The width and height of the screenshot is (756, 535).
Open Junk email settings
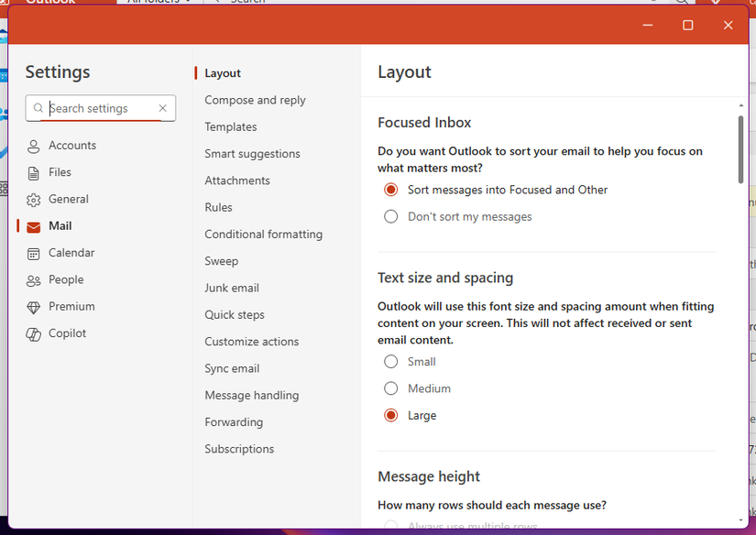232,288
